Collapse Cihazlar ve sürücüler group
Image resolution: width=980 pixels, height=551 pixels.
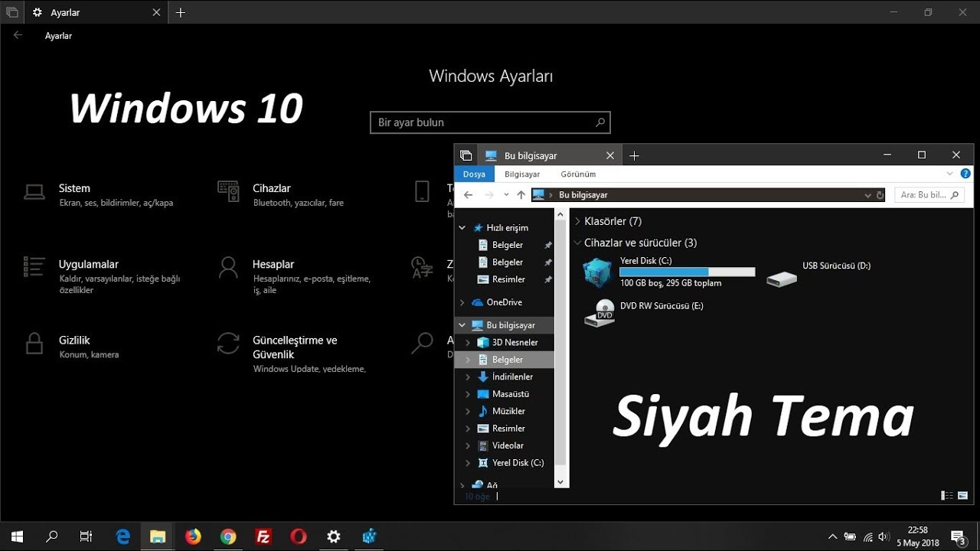coord(578,243)
